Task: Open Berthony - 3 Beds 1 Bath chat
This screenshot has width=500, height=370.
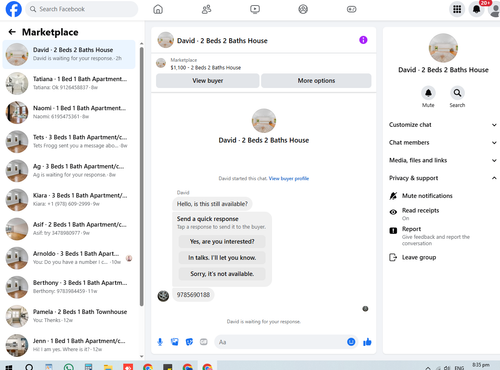Action: [69, 287]
